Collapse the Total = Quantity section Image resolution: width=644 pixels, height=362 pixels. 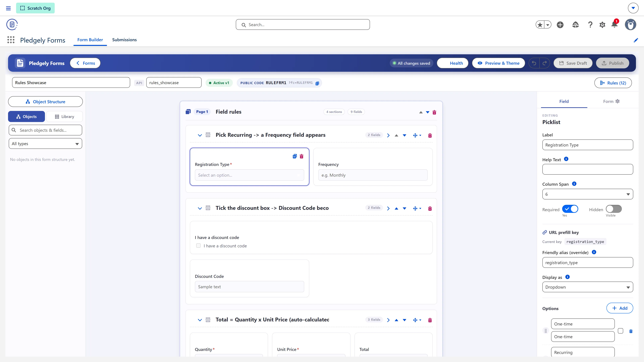click(200, 320)
